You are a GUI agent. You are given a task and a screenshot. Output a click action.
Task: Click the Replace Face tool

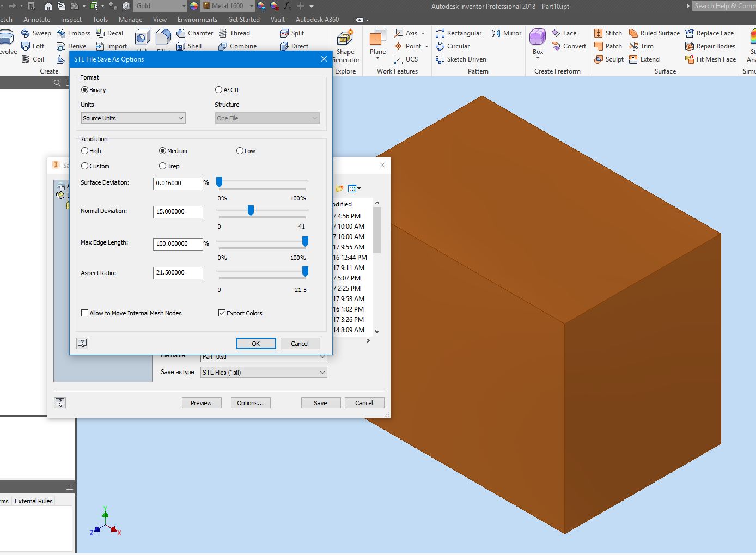(x=710, y=33)
